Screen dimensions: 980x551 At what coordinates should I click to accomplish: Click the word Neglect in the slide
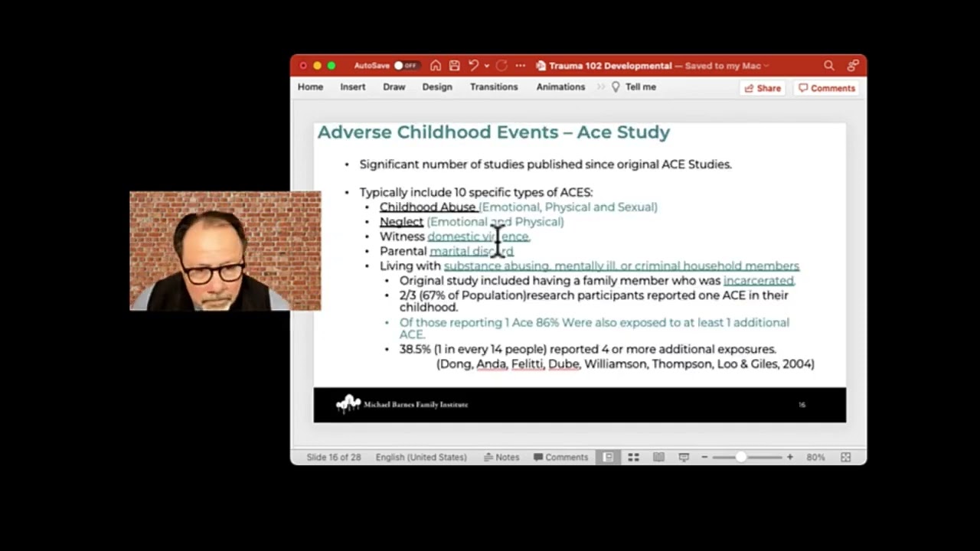(x=401, y=221)
